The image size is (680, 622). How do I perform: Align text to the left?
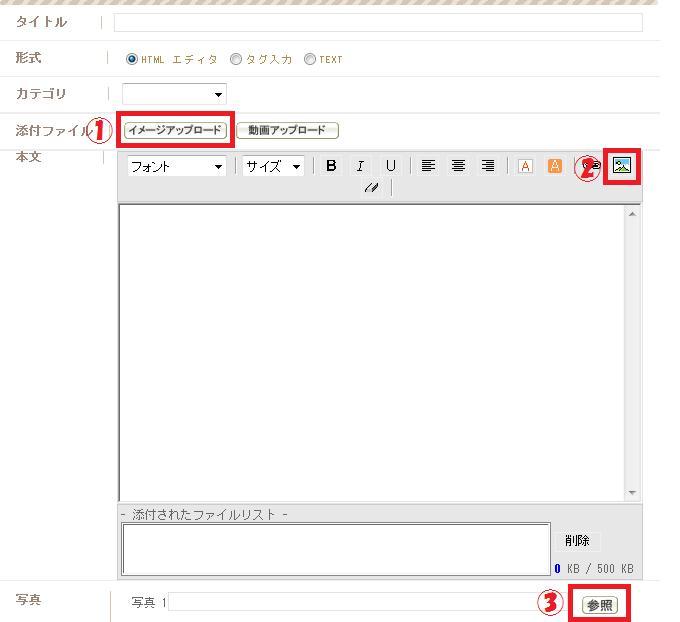428,166
